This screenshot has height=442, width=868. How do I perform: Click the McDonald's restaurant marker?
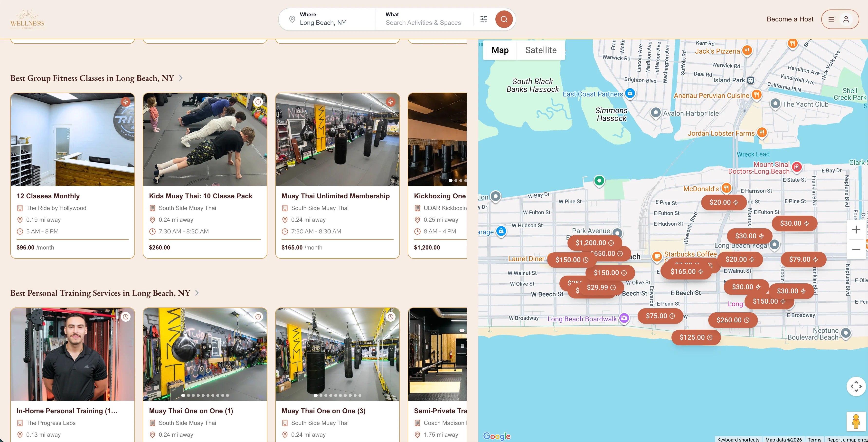(726, 188)
